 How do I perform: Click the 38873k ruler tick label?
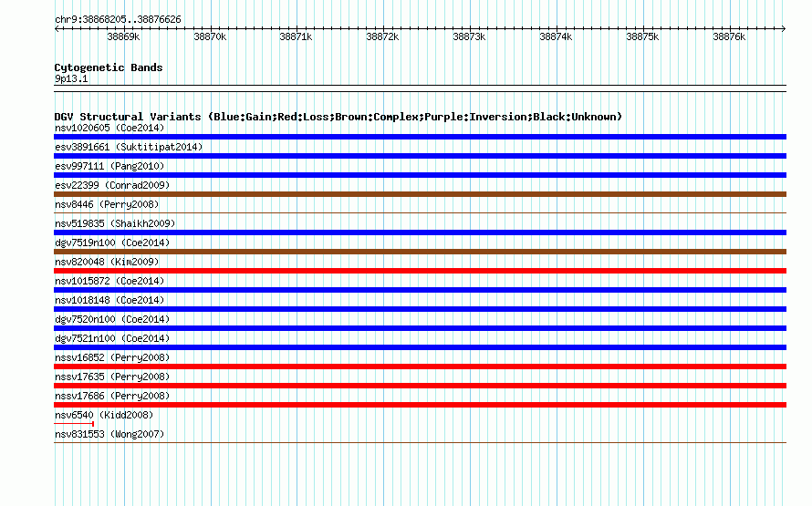point(469,37)
